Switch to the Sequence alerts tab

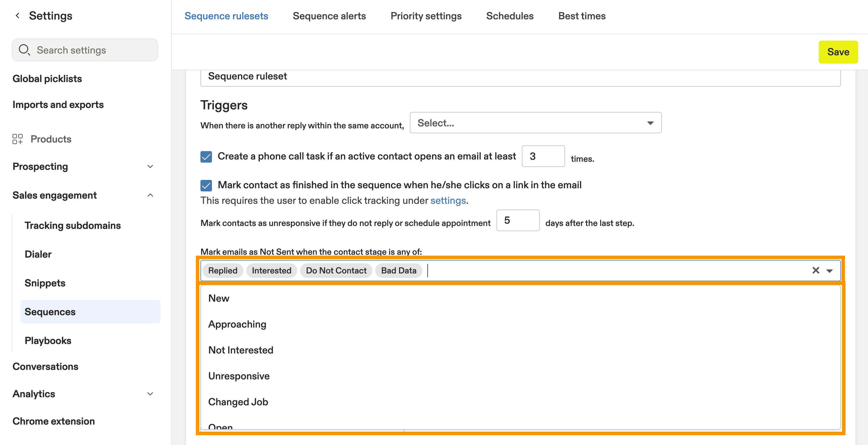point(329,16)
